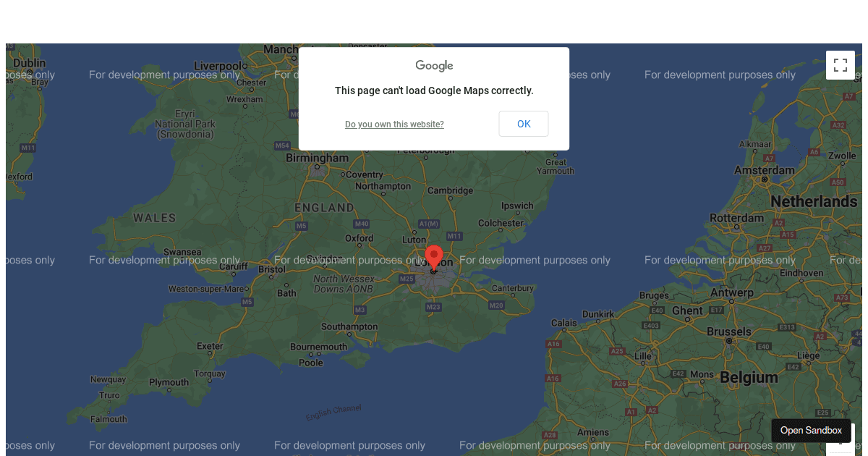Click the Canterbury label
This screenshot has width=868, height=456.
(513, 288)
